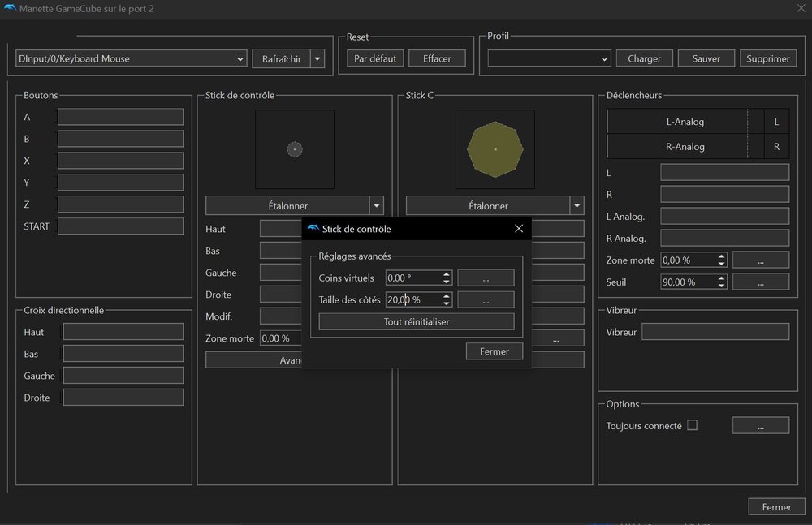The height and width of the screenshot is (525, 812).
Task: Click Tout réinitialiser in the dialog
Action: (416, 321)
